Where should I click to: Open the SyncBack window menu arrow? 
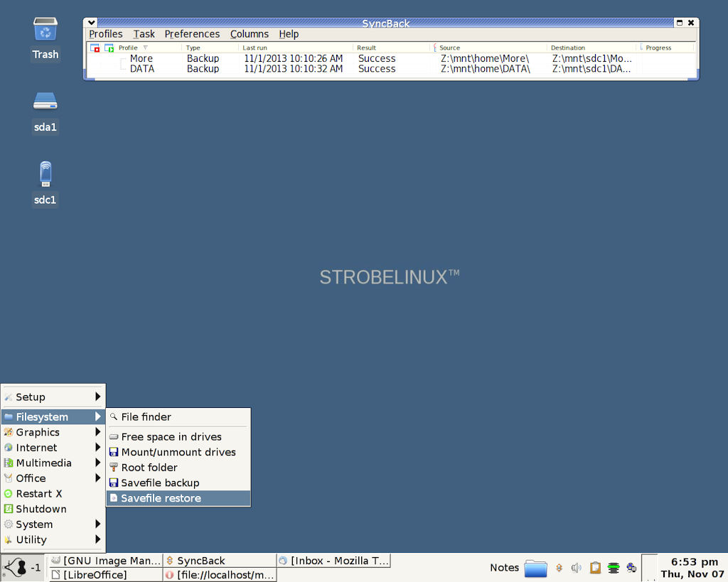click(x=91, y=23)
